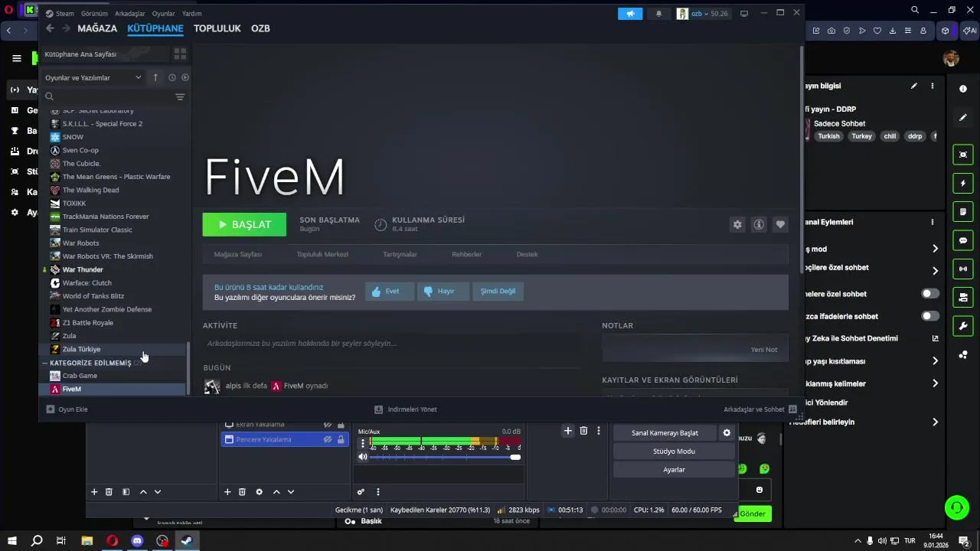Screen dimensions: 980x551
Task: Open Rehberler tab
Action: [467, 254]
